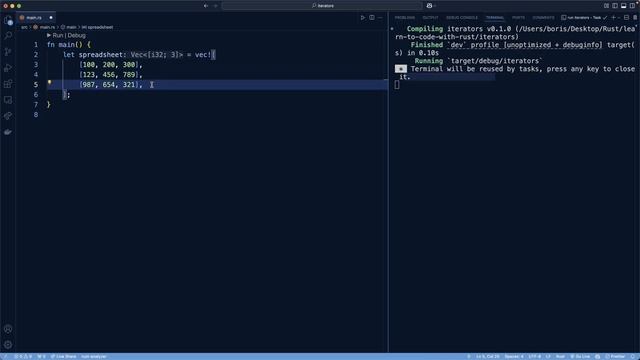Click the 'Running target/debug/iterators' terminal line
The height and width of the screenshot is (360, 640).
coord(478,61)
